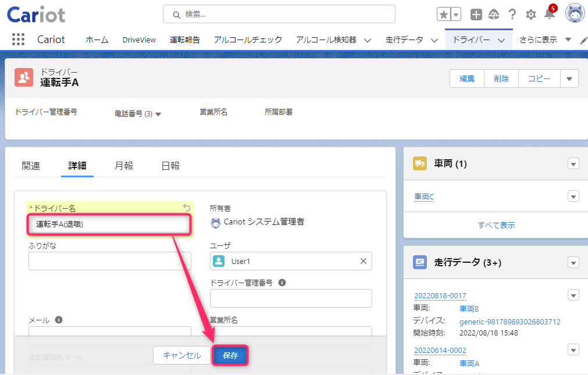The width and height of the screenshot is (588, 375).
Task: Open the 運転報告 tab
Action: 184,40
